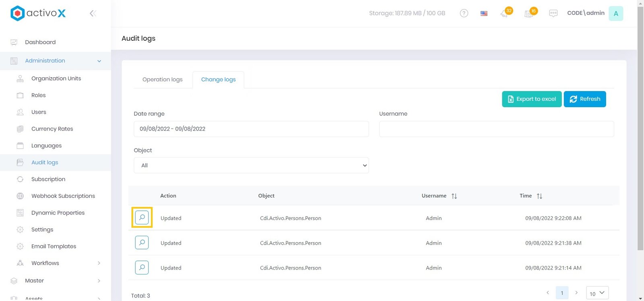This screenshot has width=644, height=301.
Task: Click Export to excel button
Action: tap(531, 99)
